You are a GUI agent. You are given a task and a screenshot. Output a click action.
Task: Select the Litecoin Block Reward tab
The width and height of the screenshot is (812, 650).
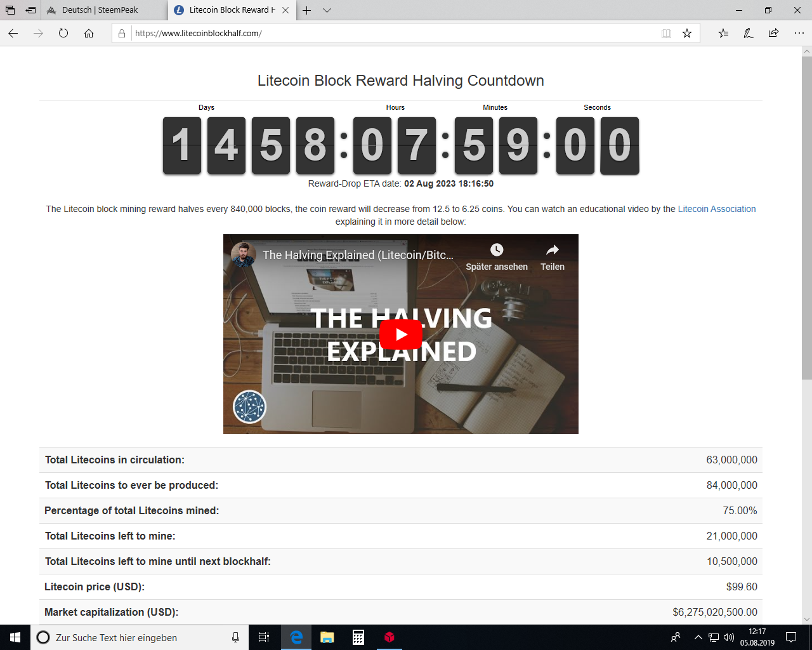[232, 10]
